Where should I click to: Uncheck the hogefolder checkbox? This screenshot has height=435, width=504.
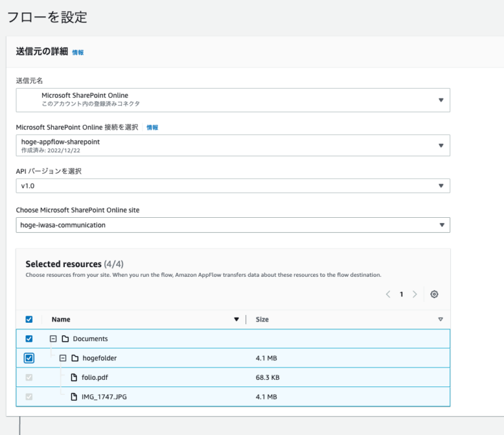tap(29, 358)
